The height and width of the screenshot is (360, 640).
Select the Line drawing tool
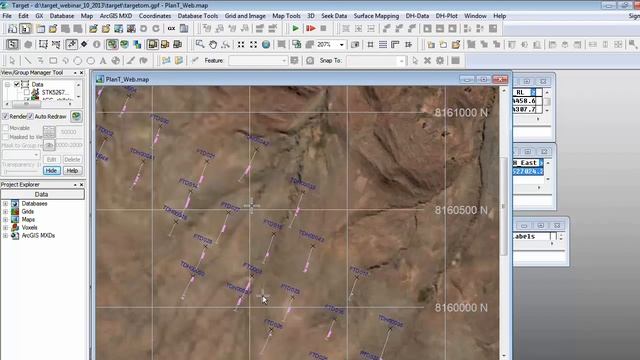(27, 60)
